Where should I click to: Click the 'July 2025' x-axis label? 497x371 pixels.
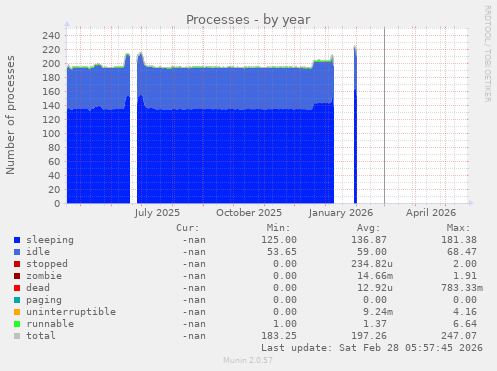click(x=157, y=213)
